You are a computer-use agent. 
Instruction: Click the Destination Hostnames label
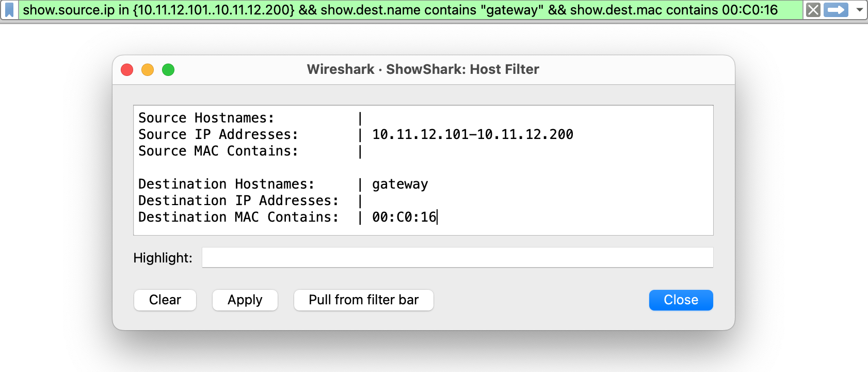pos(226,184)
